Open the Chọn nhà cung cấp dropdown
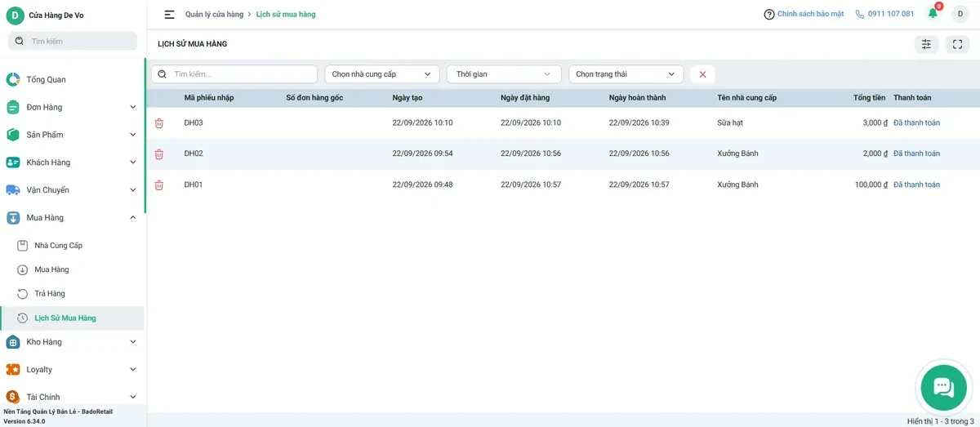 (382, 74)
